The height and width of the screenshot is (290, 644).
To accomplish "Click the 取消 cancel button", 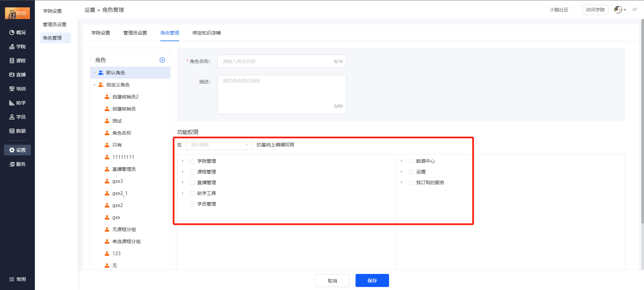I will point(332,281).
